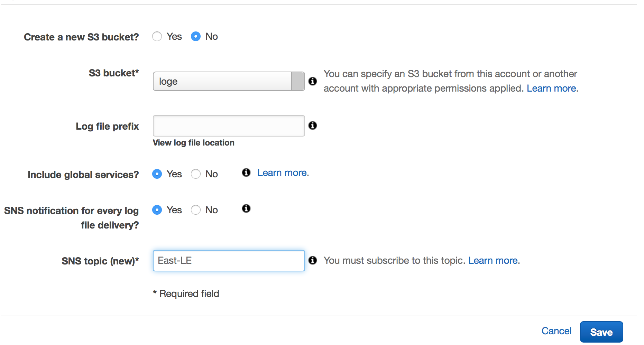Open Learn more link about subscribing to topic
The height and width of the screenshot is (345, 644).
pos(493,261)
